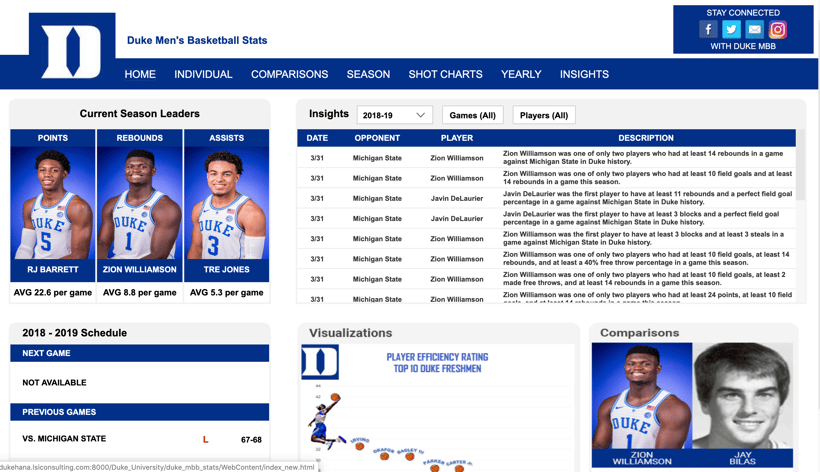820x472 pixels.
Task: Select Tre Jones' assists leader photo
Action: [x=226, y=203]
